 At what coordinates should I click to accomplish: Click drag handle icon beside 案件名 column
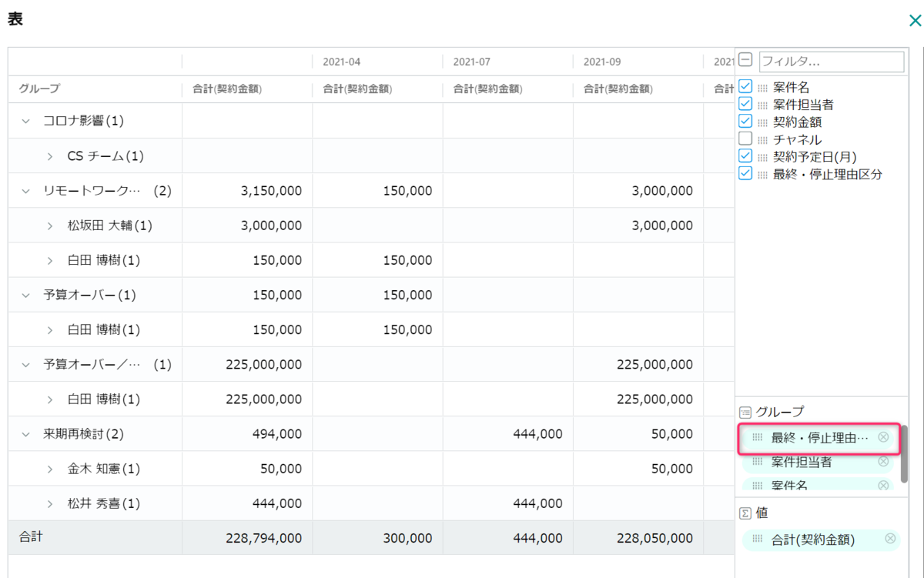click(763, 88)
